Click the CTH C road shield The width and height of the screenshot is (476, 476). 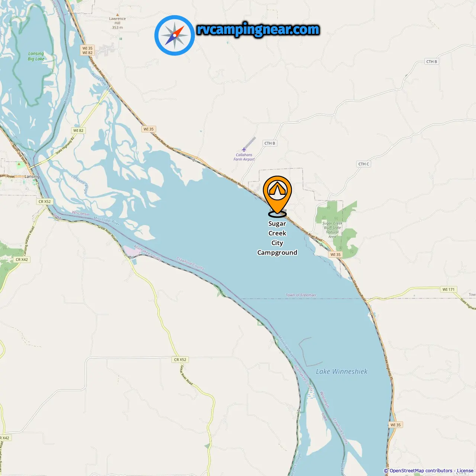pyautogui.click(x=364, y=164)
